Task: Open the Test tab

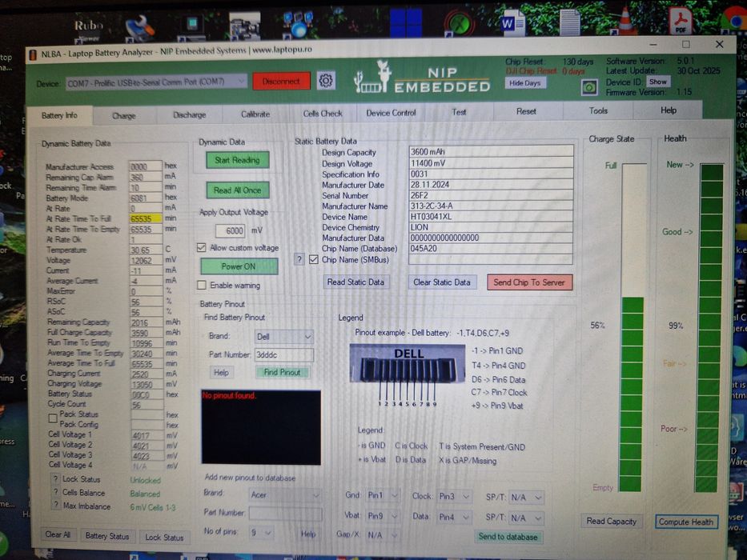Action: [x=459, y=112]
